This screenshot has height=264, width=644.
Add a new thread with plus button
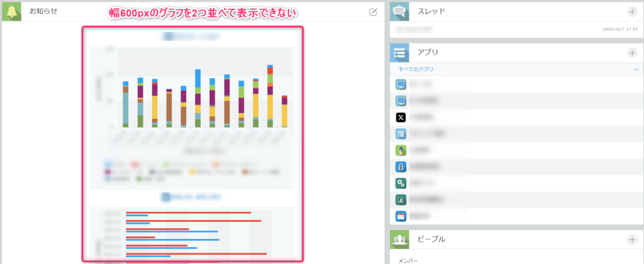click(631, 11)
